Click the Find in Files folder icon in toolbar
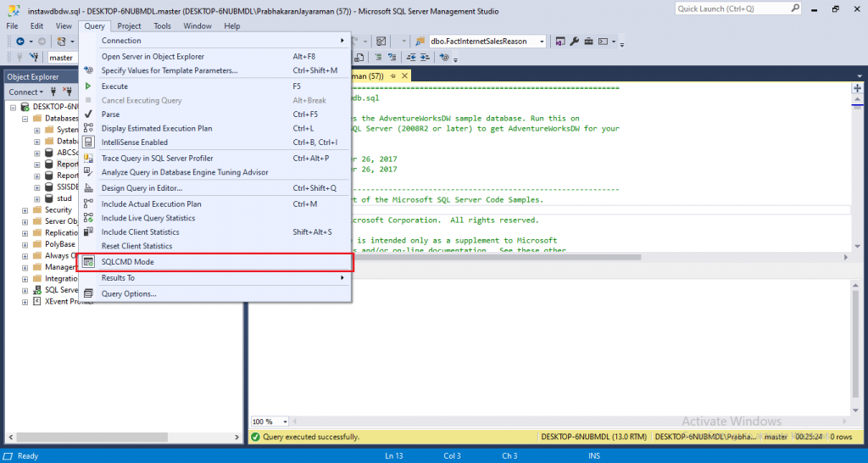The width and height of the screenshot is (868, 463). (x=420, y=41)
